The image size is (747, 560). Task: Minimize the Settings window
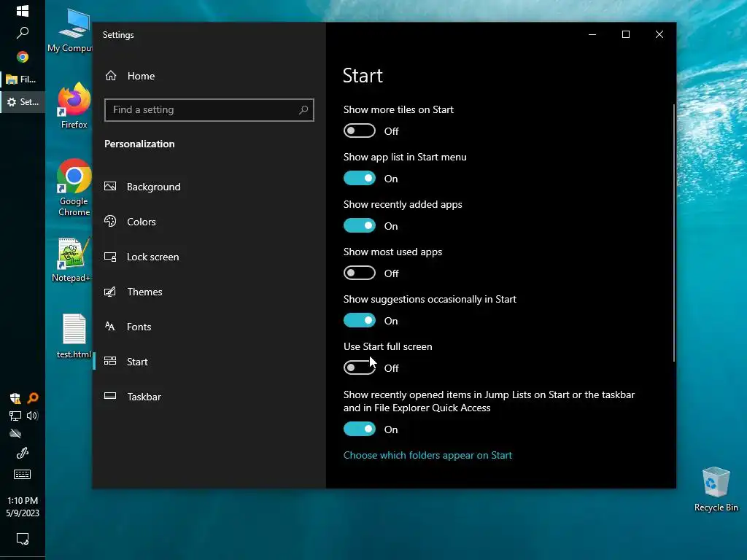click(x=592, y=34)
